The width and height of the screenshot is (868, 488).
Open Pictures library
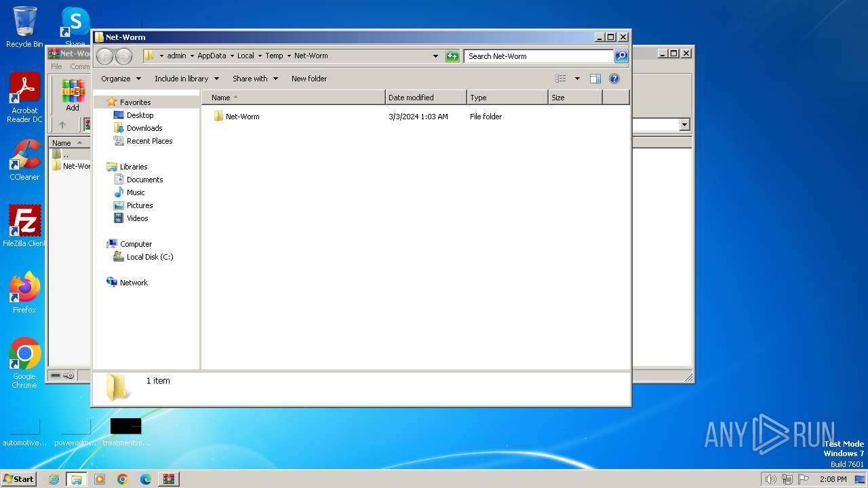[x=140, y=205]
